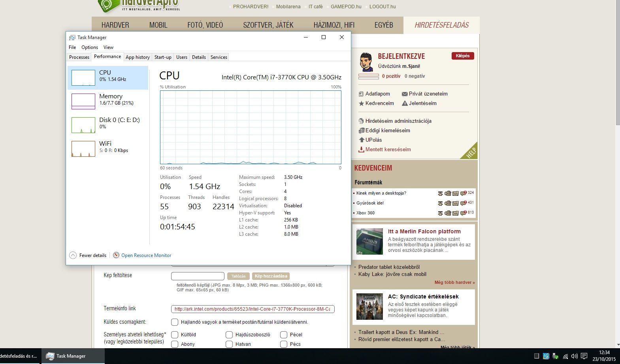This screenshot has height=364, width=620.
Task: Click envelope icon for 'Xbox 360' topic
Action: [x=456, y=213]
